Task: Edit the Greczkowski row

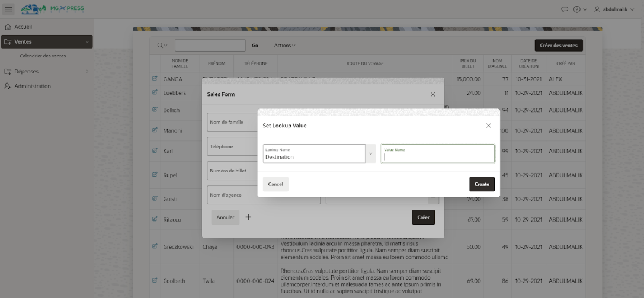Action: [155, 246]
